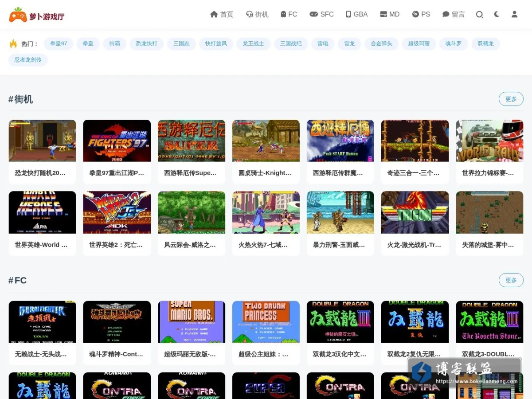Click the 萝卜游戏厅 gamepad logo
The width and height of the screenshot is (532, 399).
(37, 15)
